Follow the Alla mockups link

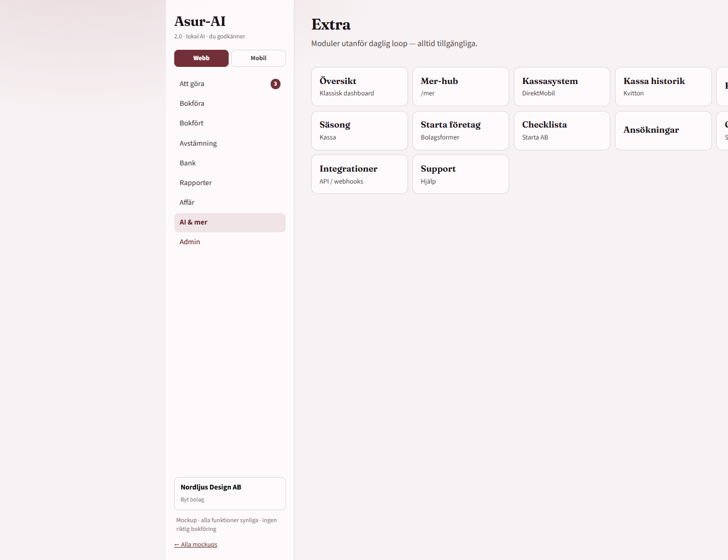tap(195, 544)
